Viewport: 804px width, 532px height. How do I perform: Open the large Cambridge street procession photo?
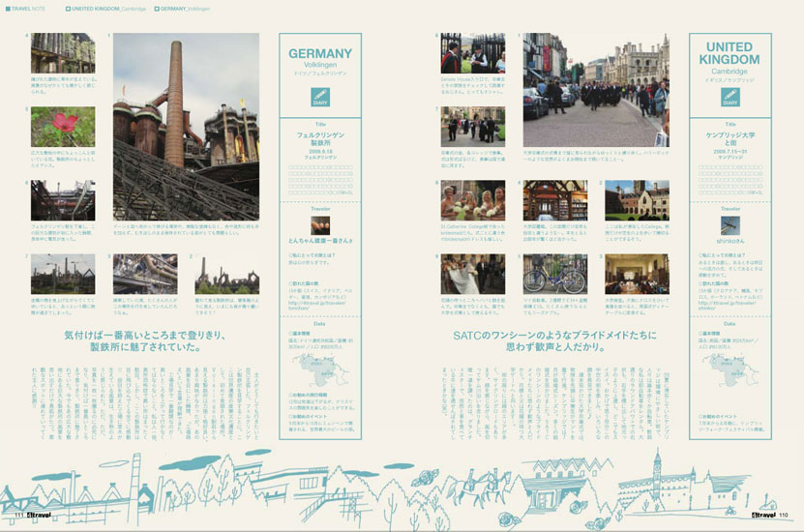coord(597,89)
